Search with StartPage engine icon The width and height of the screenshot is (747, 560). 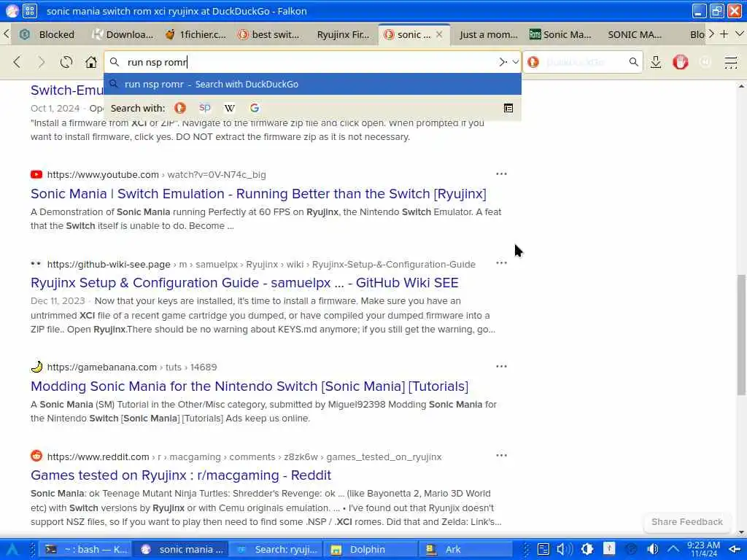point(205,108)
